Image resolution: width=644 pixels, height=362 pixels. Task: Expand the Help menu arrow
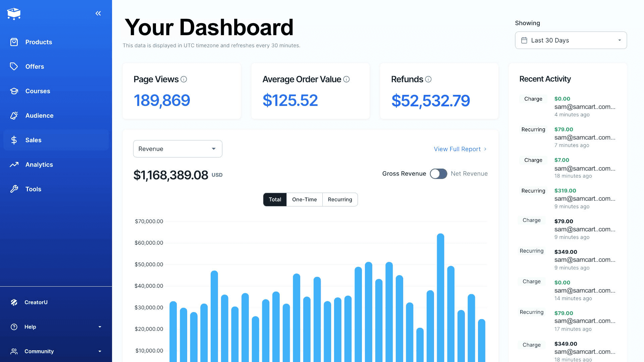100,327
